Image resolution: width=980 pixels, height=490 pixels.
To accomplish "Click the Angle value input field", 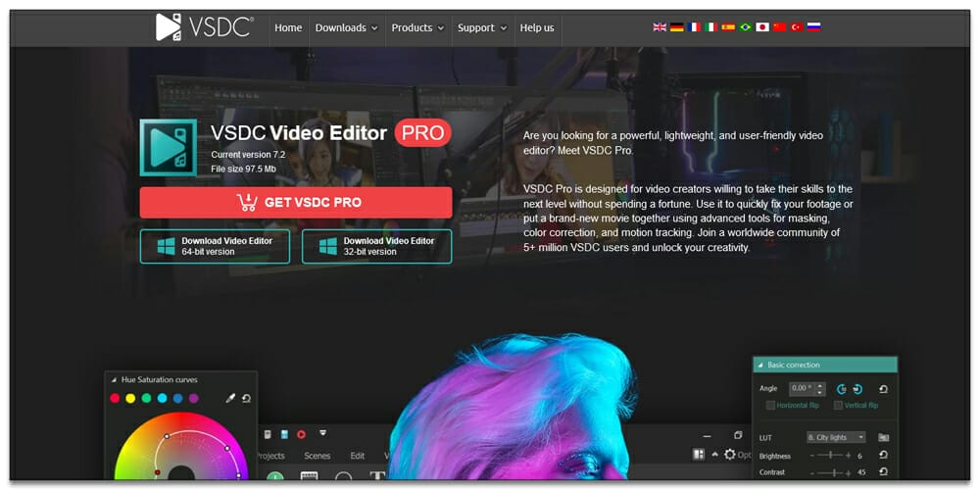I will tap(802, 389).
